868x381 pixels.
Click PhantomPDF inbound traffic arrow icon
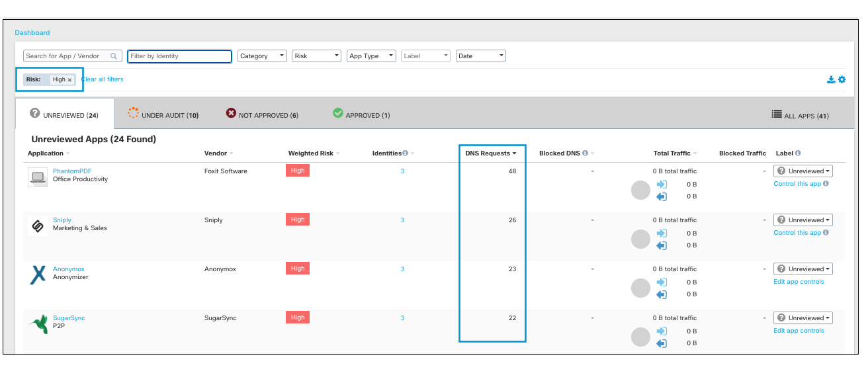tap(662, 185)
